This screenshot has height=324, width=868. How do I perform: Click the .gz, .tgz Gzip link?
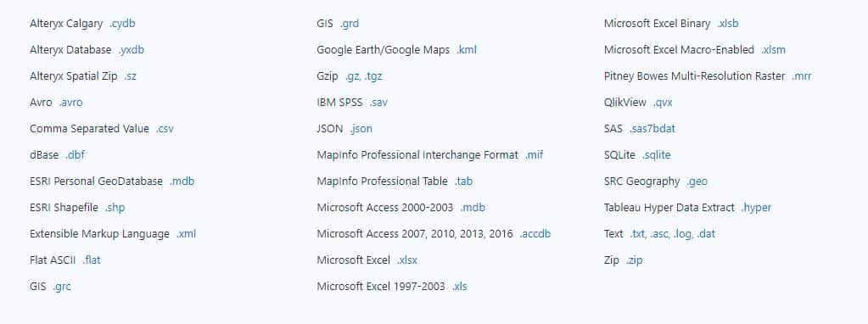[364, 76]
